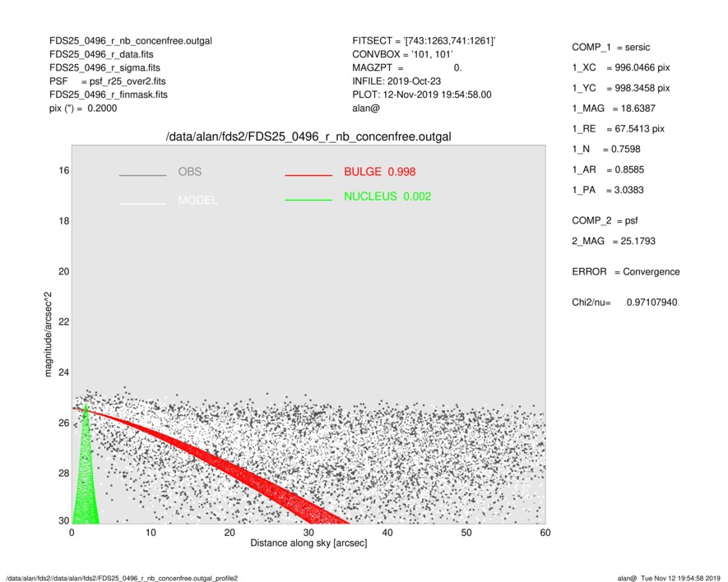Click the gray OBS legend line

tap(142, 175)
